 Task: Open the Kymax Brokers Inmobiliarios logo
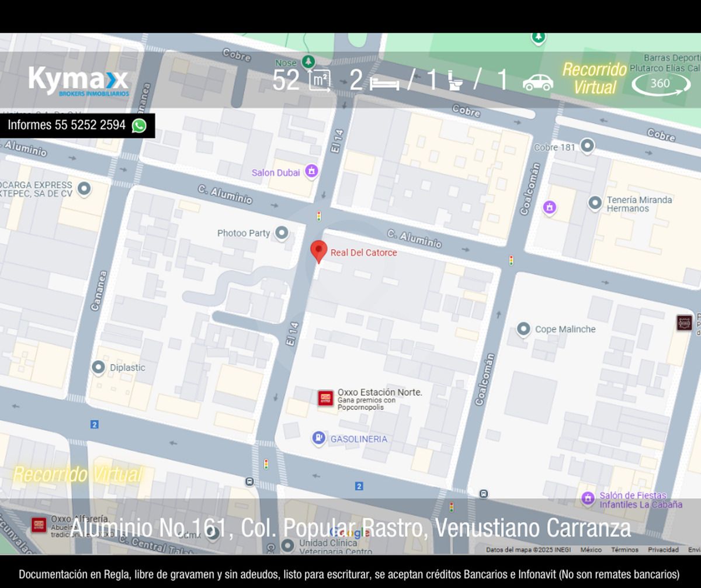coord(78,81)
